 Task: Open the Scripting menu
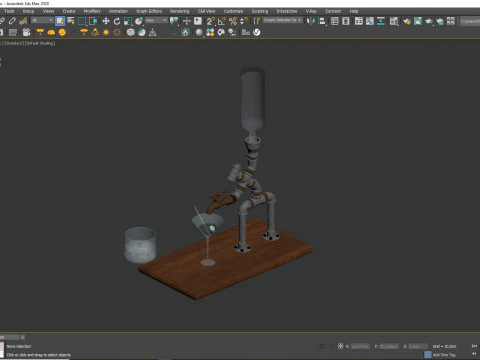[x=260, y=11]
